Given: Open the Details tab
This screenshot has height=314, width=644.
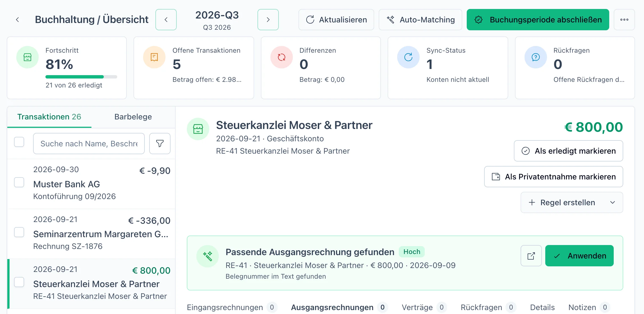Looking at the screenshot, I should pyautogui.click(x=542, y=307).
